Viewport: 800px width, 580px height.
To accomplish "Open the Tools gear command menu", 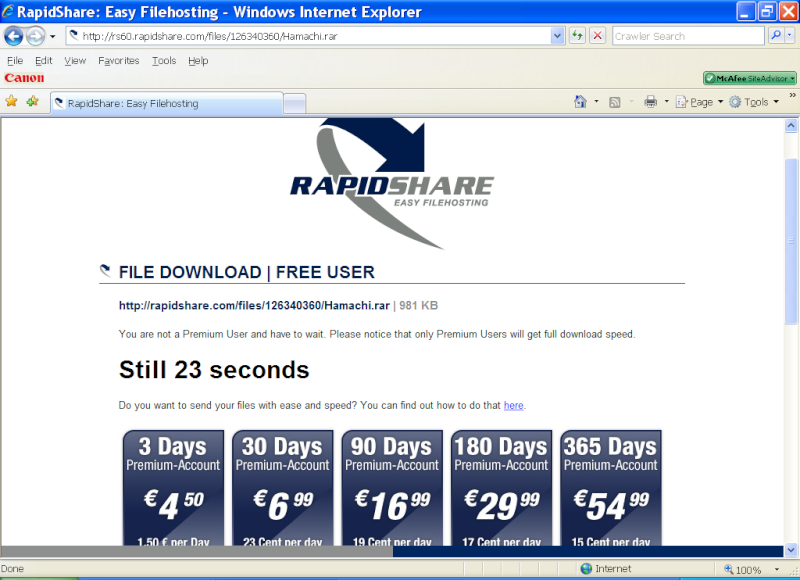I will tap(754, 102).
